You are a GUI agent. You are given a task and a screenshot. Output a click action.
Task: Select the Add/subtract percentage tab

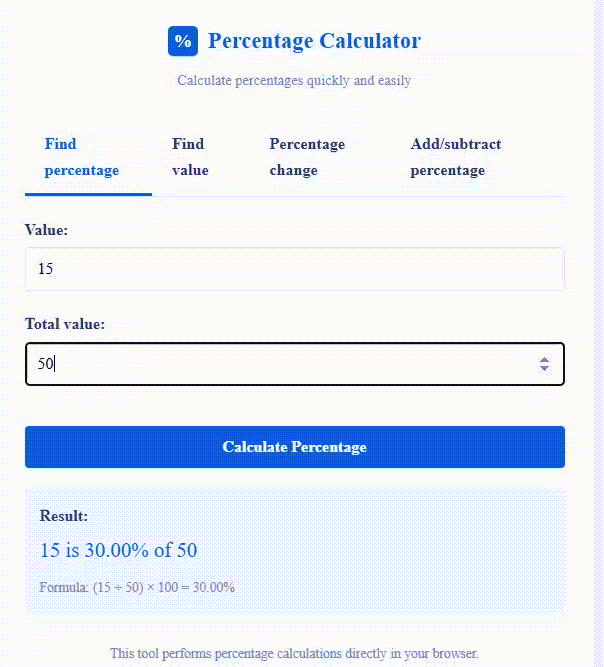456,157
